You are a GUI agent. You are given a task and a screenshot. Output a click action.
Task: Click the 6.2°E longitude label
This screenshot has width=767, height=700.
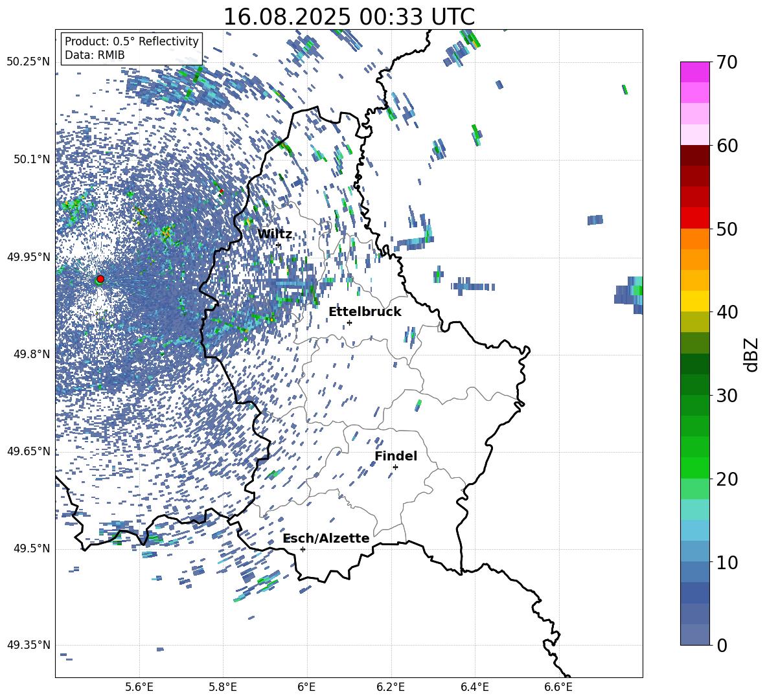[391, 687]
